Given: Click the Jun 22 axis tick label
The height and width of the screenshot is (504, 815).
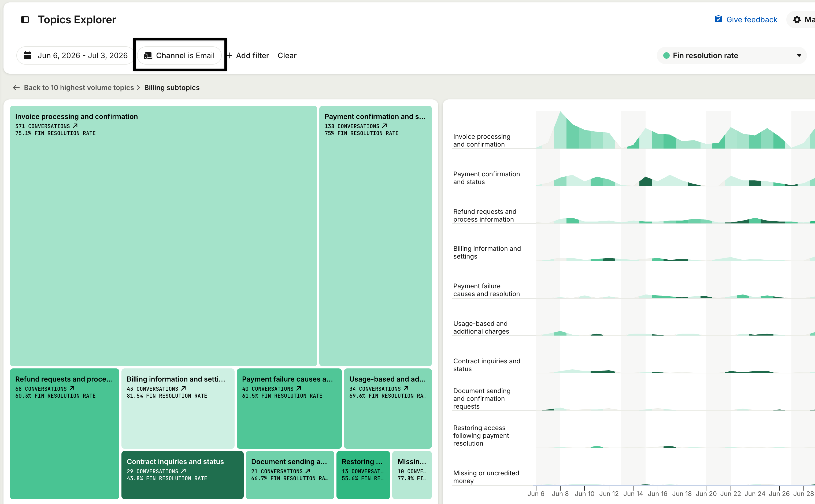Looking at the screenshot, I should (x=731, y=494).
